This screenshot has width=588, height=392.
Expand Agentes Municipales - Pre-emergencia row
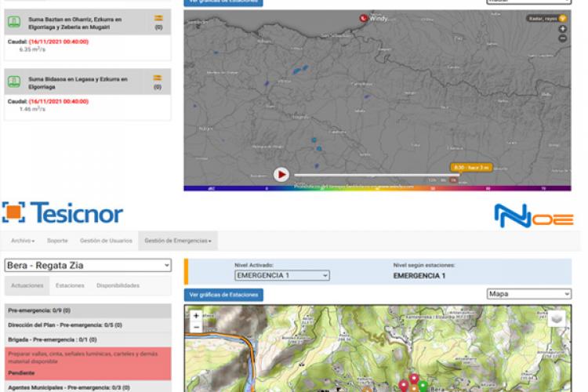click(x=88, y=387)
